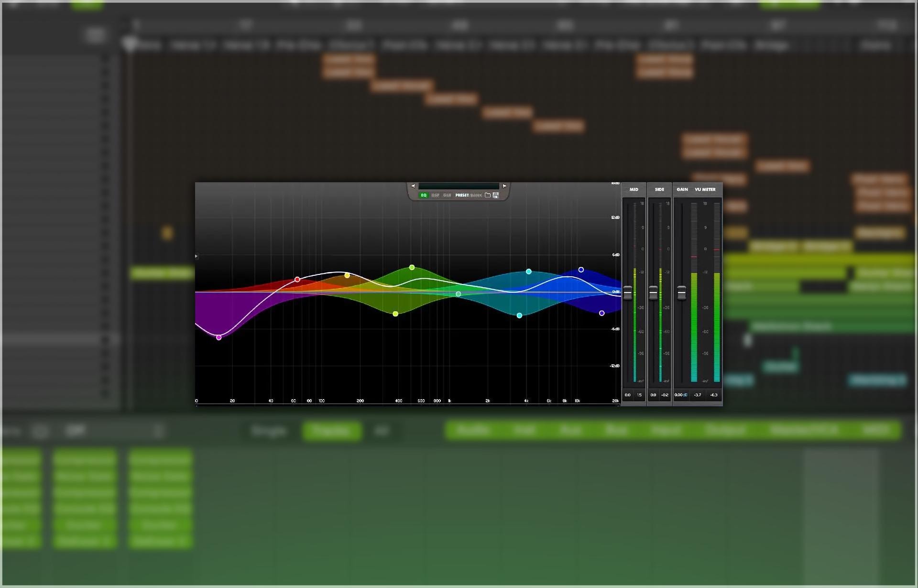Edit the MID fader value 0.0

coord(628,395)
